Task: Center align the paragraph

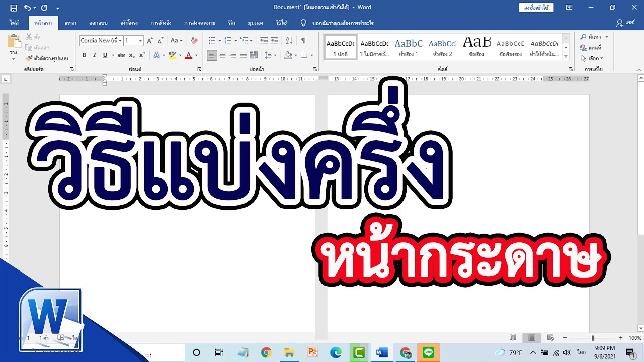Action: [222, 55]
